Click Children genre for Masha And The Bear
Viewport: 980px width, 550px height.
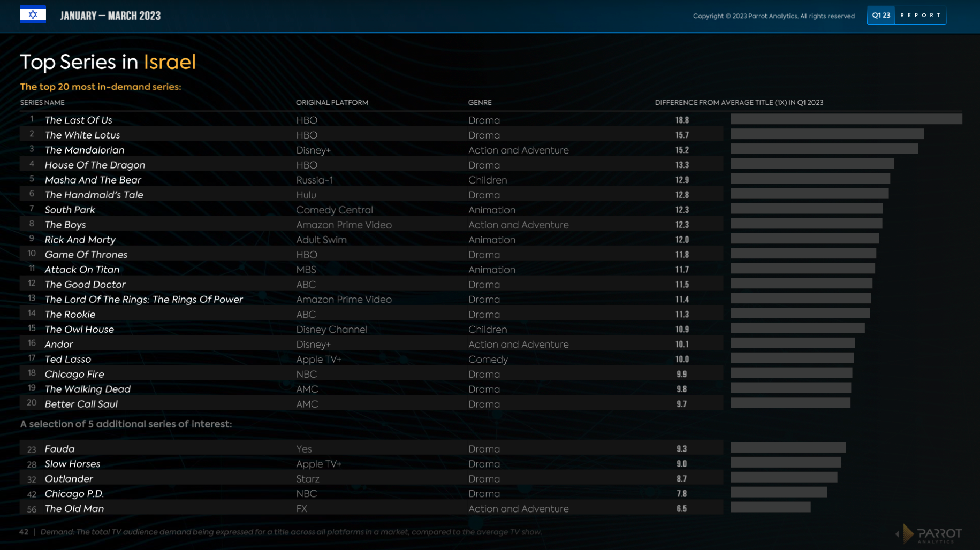pyautogui.click(x=488, y=180)
